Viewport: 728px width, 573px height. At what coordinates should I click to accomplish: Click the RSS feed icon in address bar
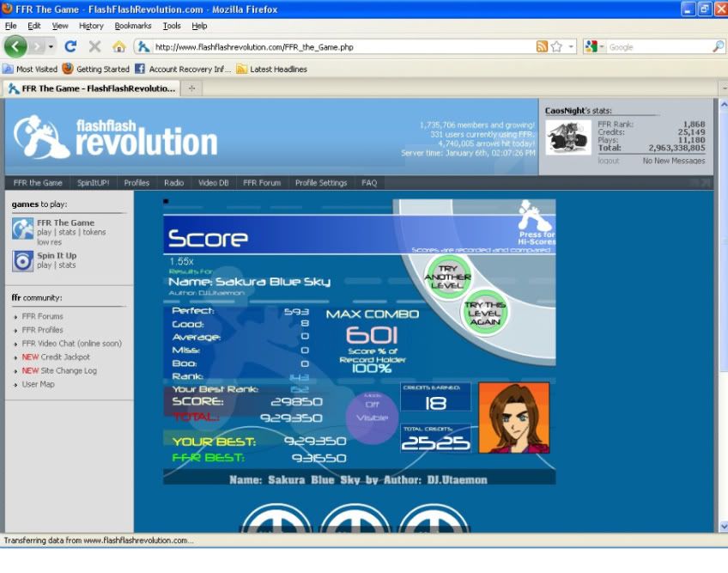click(542, 46)
